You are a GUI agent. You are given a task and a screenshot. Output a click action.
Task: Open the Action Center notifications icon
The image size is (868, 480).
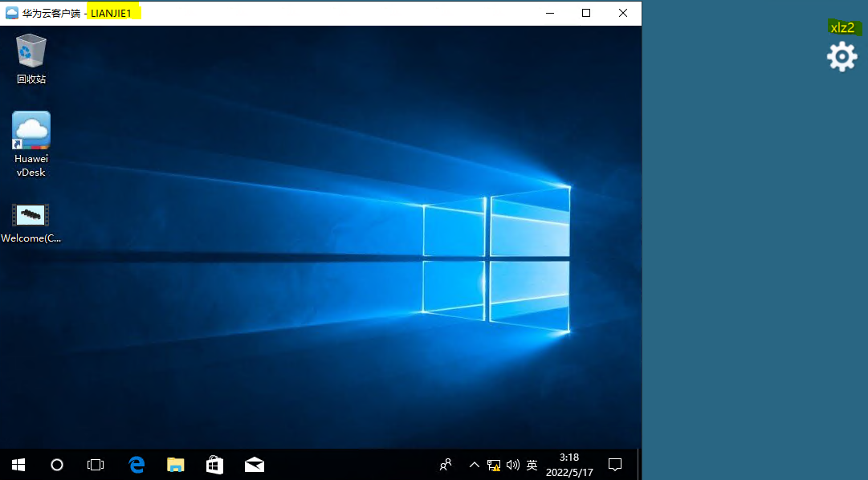[x=615, y=465]
